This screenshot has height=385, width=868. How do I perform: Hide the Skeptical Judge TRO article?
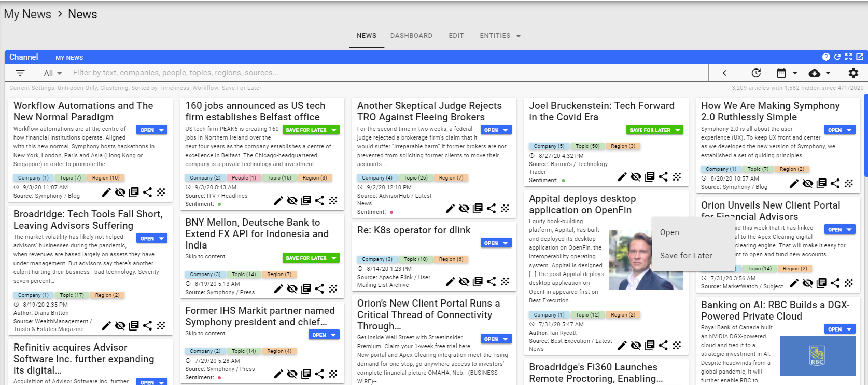464,209
